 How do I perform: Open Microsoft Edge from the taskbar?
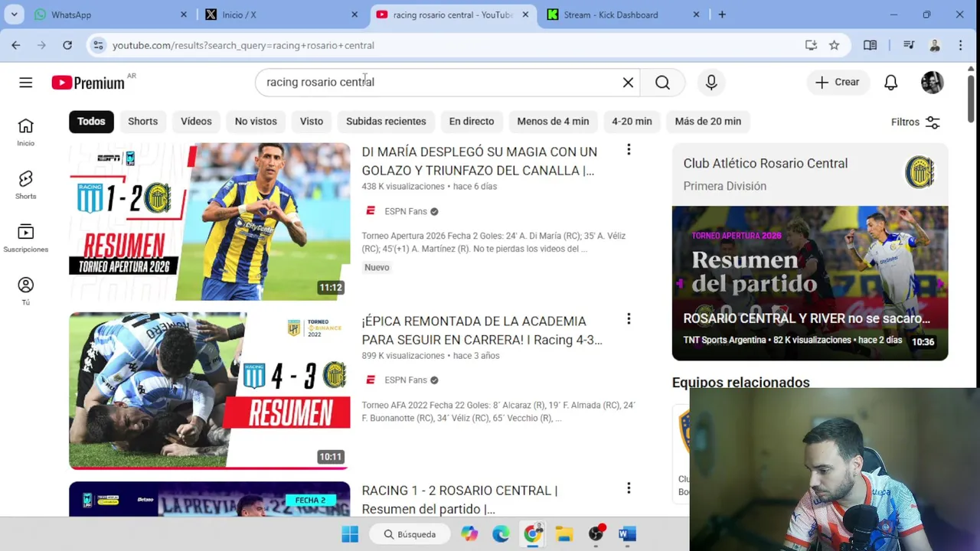point(501,534)
